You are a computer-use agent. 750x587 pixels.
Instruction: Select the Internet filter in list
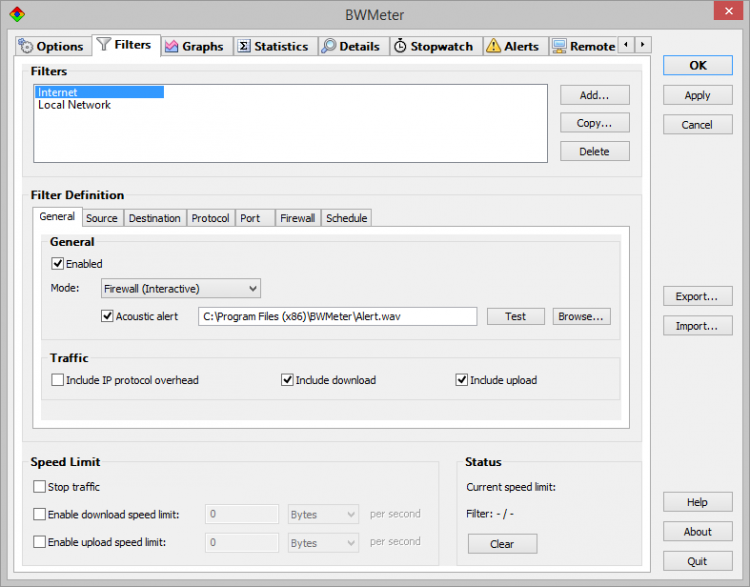(x=99, y=92)
